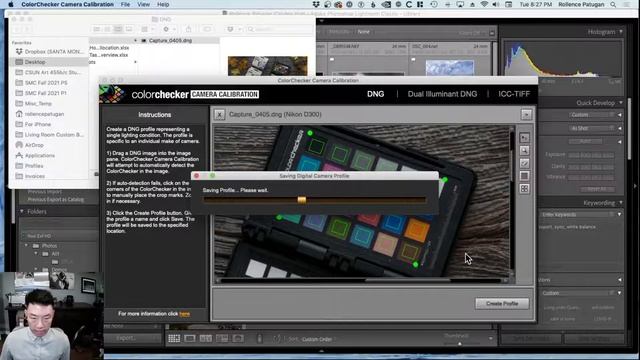The width and height of the screenshot is (640, 360).
Task: Open Dropbox icon in macOS menu bar
Action: (316, 4)
